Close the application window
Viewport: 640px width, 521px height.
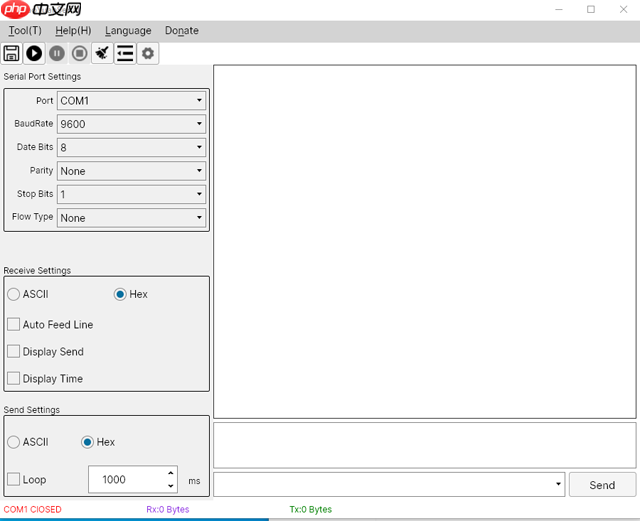[623, 9]
